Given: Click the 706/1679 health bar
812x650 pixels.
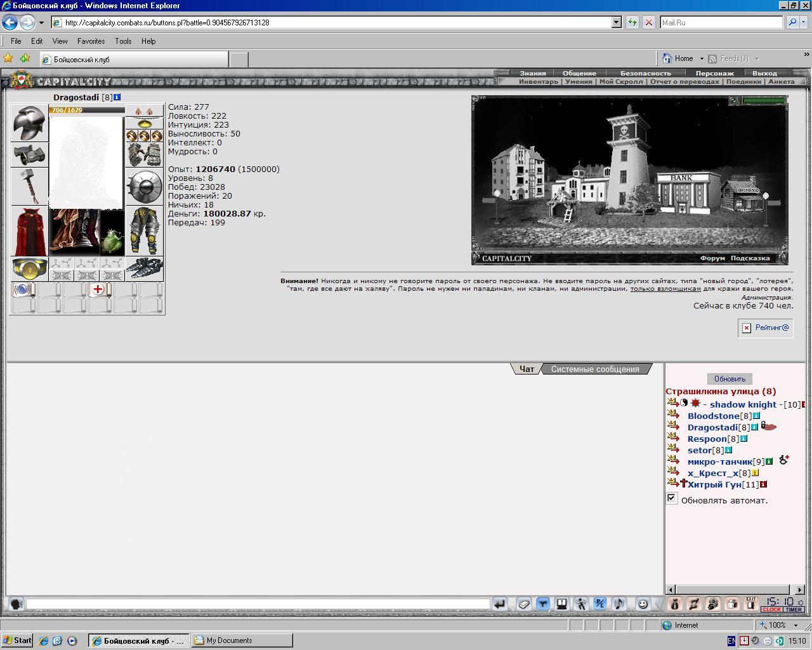Looking at the screenshot, I should pyautogui.click(x=87, y=110).
